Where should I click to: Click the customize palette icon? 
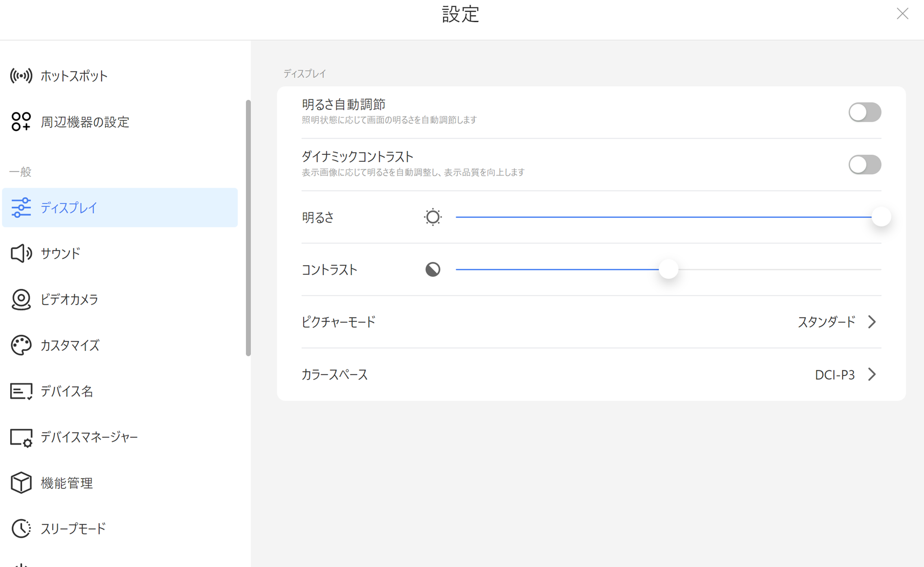pyautogui.click(x=21, y=345)
